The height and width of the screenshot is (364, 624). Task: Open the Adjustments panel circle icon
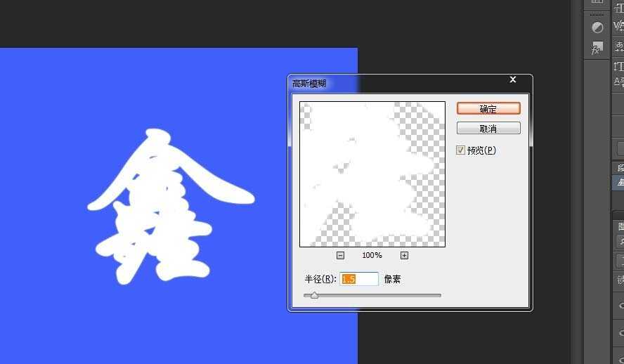click(597, 27)
